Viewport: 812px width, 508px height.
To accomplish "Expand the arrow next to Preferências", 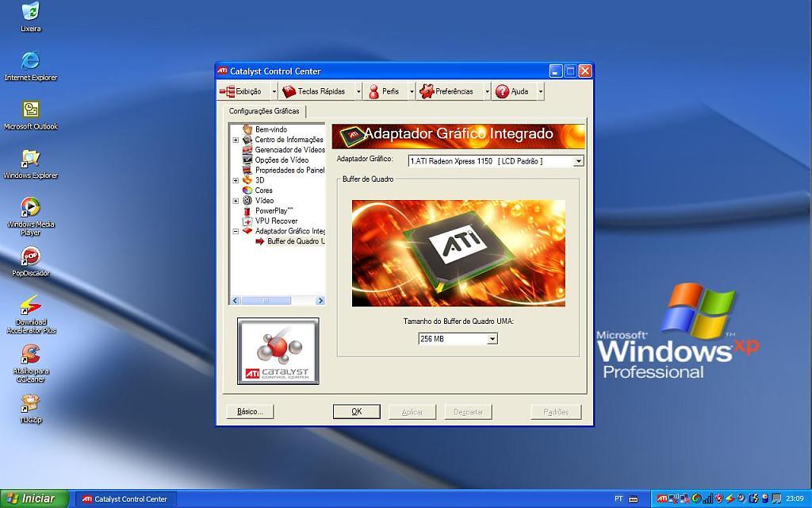I will (488, 91).
